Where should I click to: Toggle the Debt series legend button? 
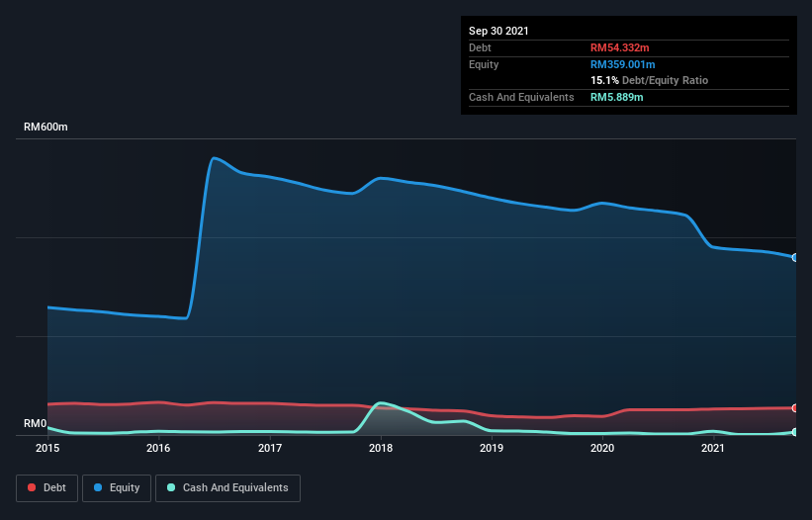coord(47,488)
